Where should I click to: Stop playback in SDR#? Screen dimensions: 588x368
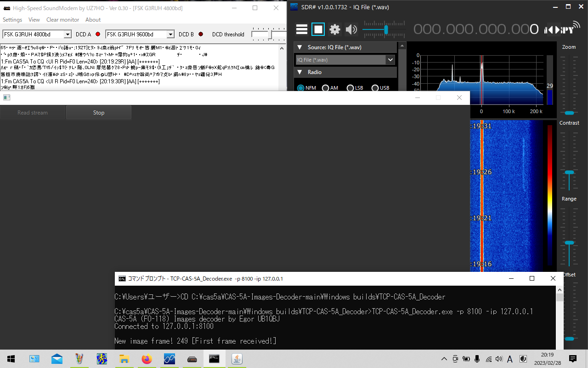(x=318, y=29)
